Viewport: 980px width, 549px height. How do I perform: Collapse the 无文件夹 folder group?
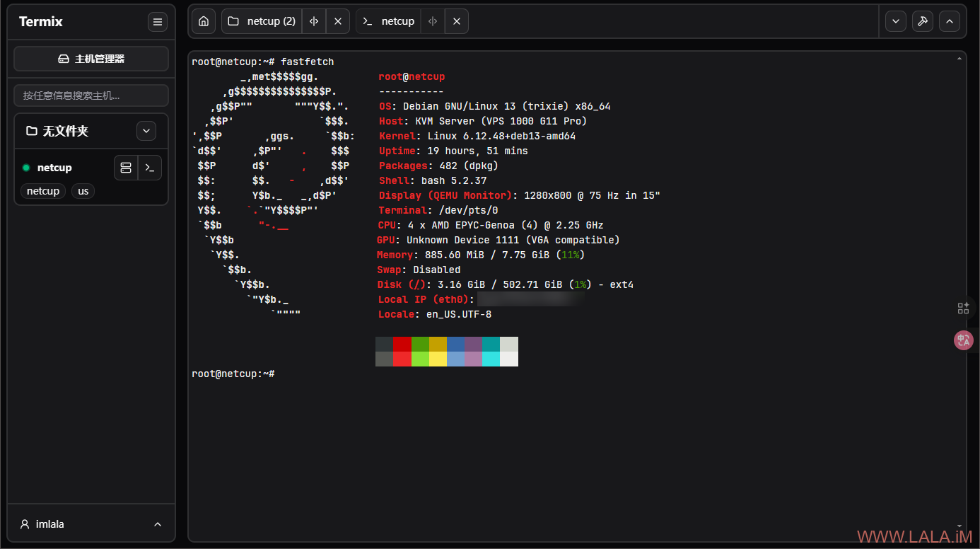point(146,131)
